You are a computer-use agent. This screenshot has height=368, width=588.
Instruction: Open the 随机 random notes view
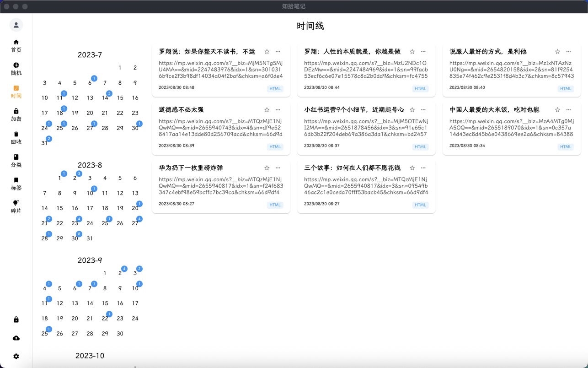click(x=16, y=69)
